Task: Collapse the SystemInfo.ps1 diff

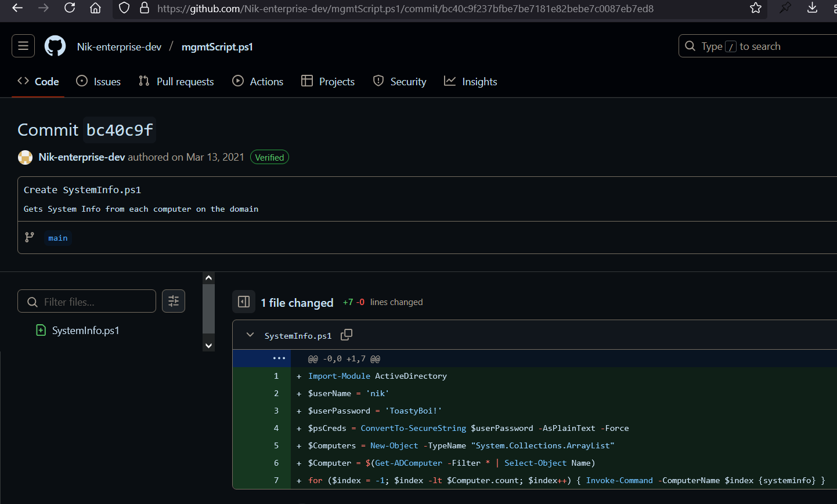Action: coord(250,335)
